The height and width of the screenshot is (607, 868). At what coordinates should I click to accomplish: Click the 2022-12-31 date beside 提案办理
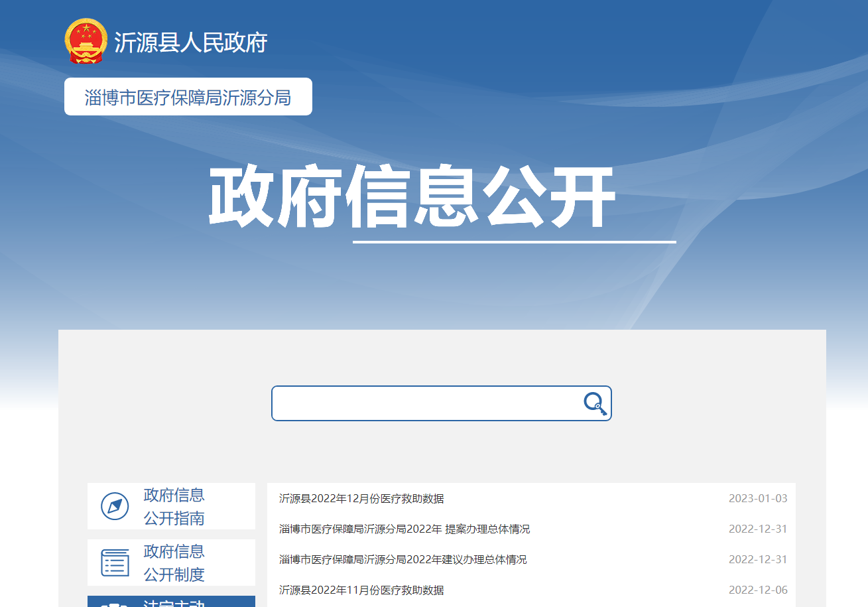pyautogui.click(x=757, y=529)
